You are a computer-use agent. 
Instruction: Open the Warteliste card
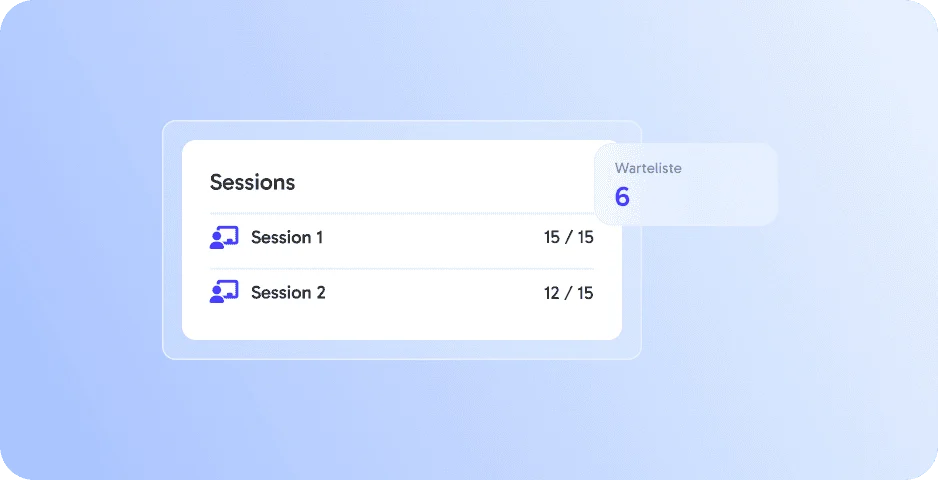click(x=686, y=184)
